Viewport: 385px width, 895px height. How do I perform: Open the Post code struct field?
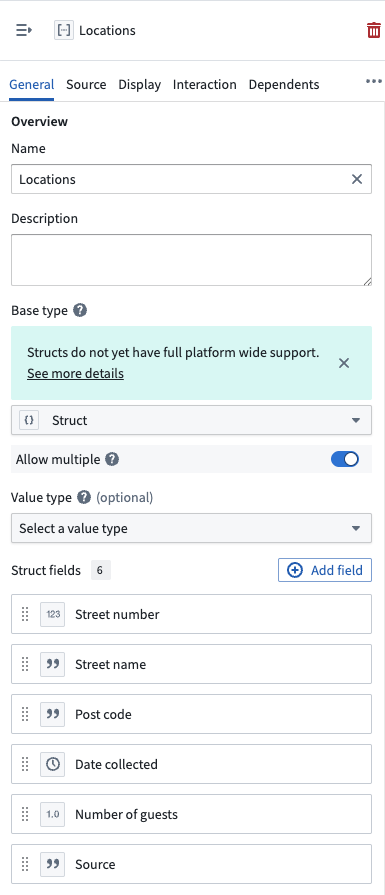coord(191,714)
